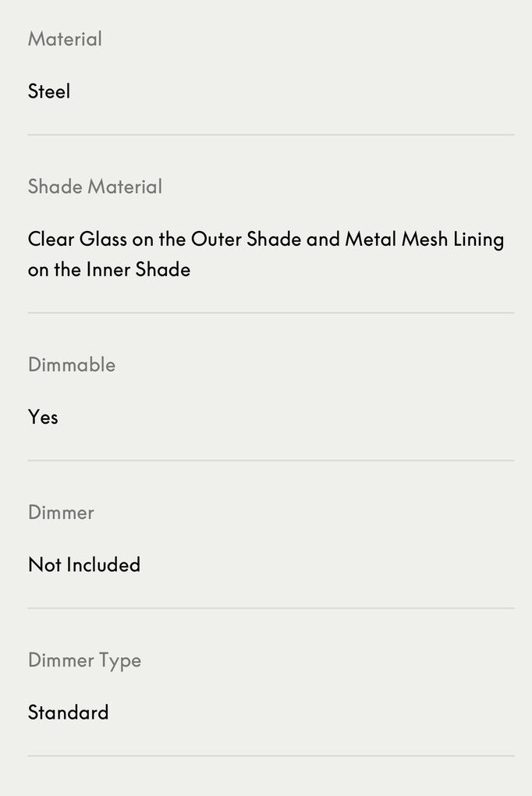Select the 'Yes' value under Dimmable
This screenshot has width=532, height=796.
click(x=43, y=417)
